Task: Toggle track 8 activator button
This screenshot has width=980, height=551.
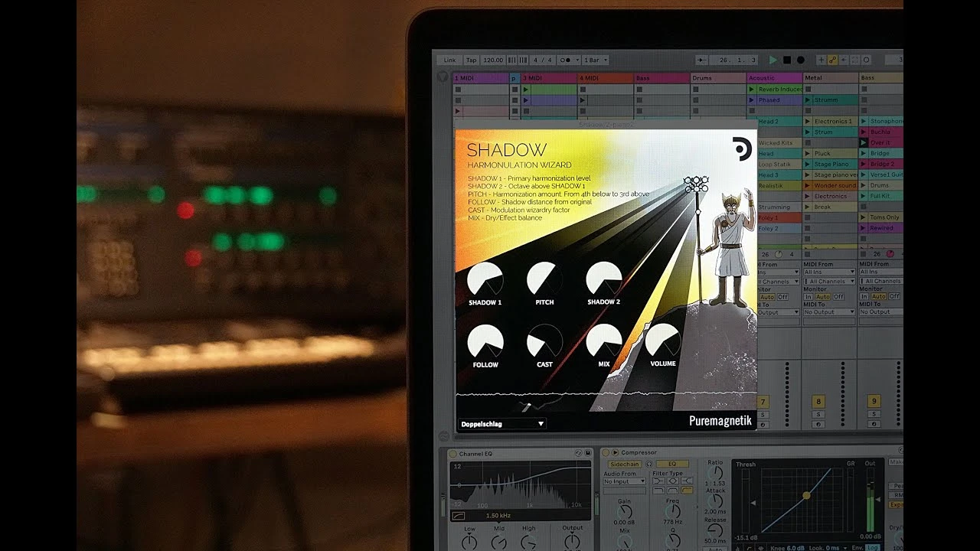Action: (x=818, y=402)
